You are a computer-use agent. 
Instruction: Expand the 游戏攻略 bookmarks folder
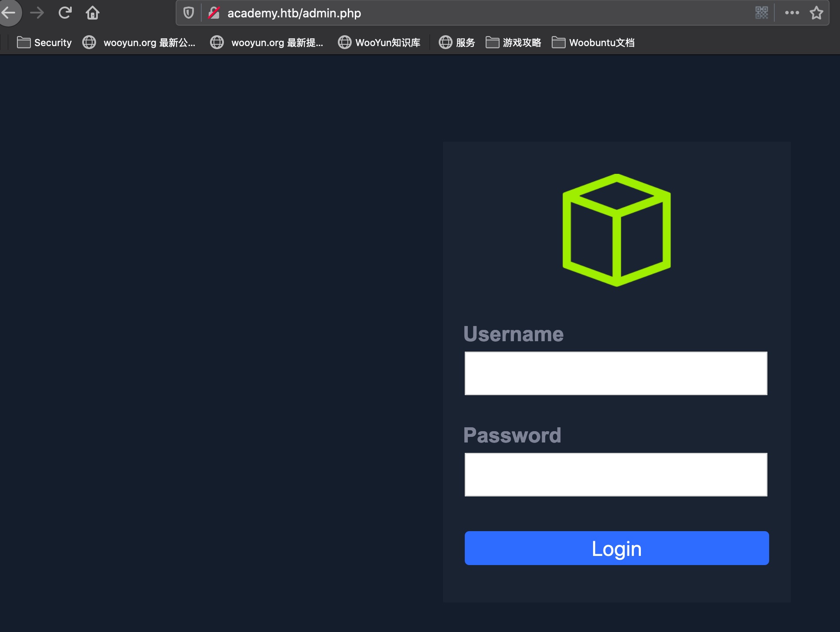click(x=513, y=43)
